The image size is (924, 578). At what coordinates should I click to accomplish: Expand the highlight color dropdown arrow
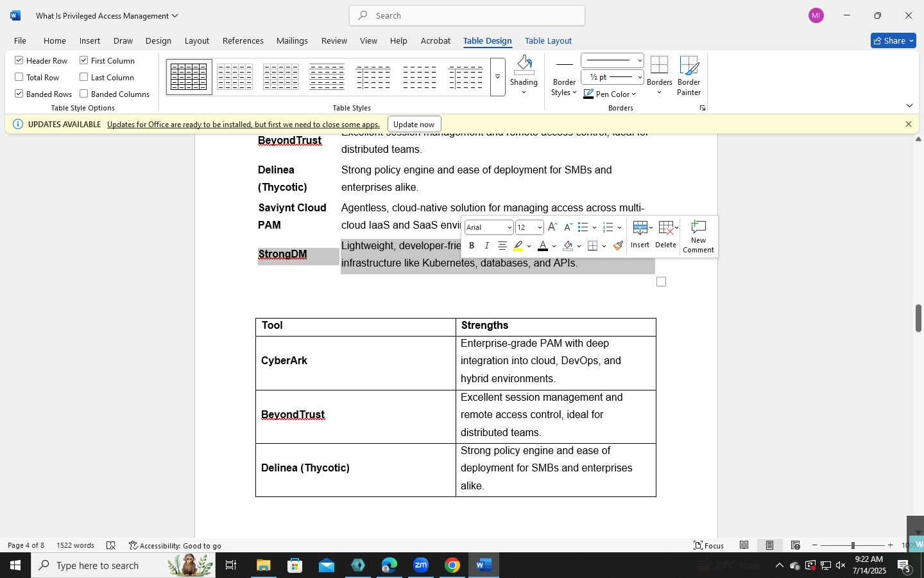529,246
